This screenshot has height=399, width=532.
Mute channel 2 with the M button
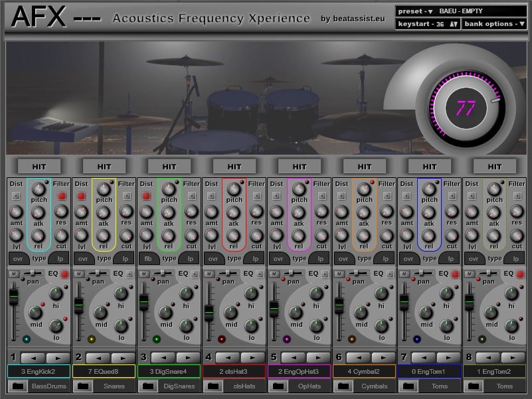pos(79,274)
